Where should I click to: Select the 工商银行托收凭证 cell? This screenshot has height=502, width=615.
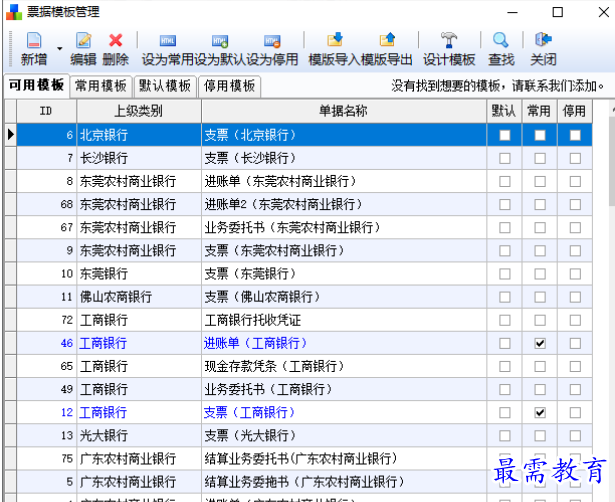pyautogui.click(x=344, y=320)
